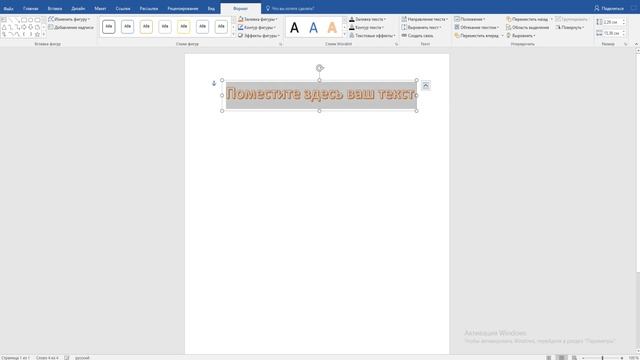The width and height of the screenshot is (640, 360).
Task: Open Эффекты фигуры effects dropdown
Action: (259, 36)
